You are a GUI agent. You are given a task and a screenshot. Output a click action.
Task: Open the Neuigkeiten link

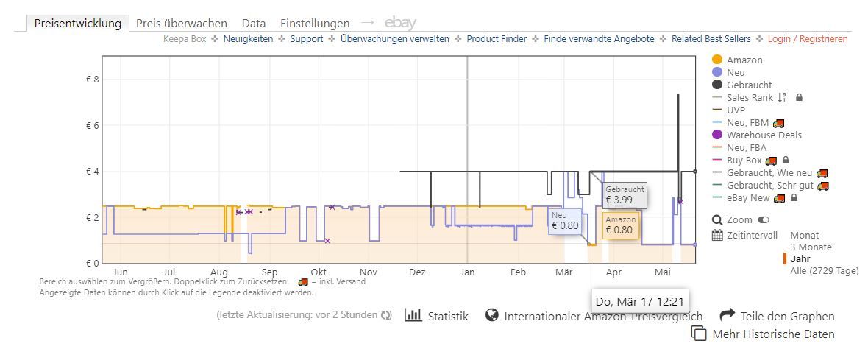pos(248,39)
